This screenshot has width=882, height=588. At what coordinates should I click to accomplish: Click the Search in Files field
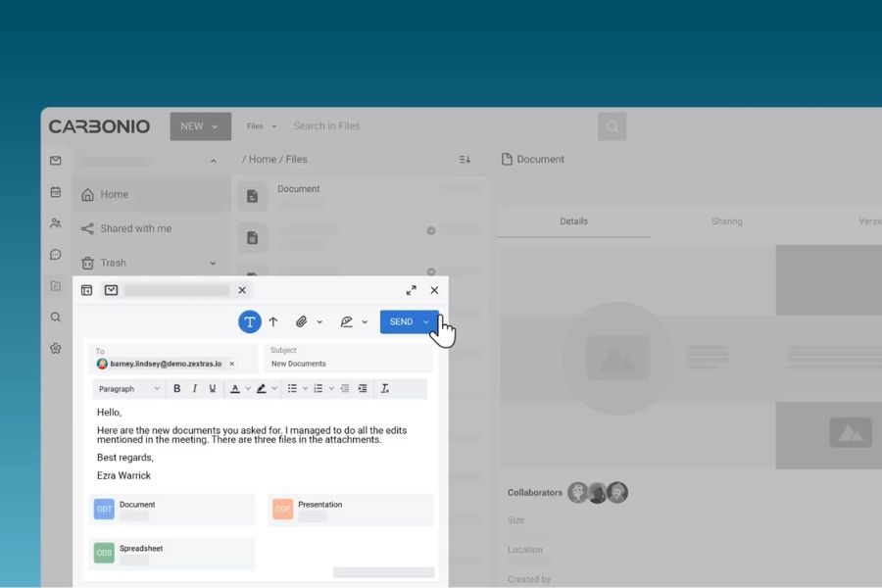click(442, 126)
